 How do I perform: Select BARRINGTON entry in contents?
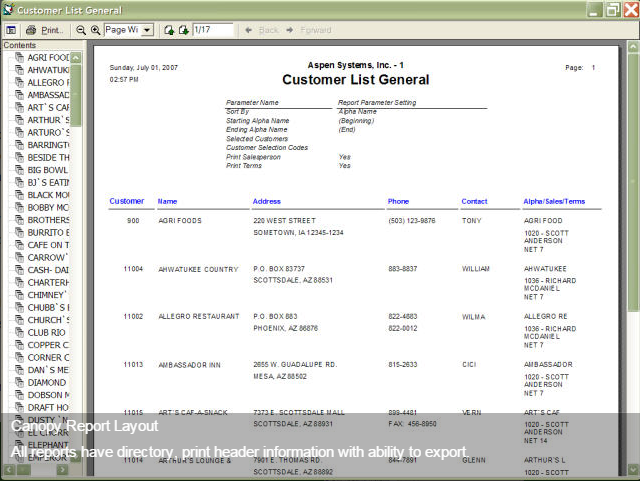[x=48, y=145]
